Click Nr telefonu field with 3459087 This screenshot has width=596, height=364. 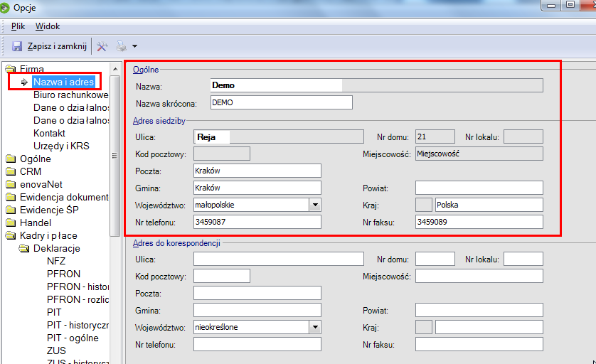click(257, 222)
